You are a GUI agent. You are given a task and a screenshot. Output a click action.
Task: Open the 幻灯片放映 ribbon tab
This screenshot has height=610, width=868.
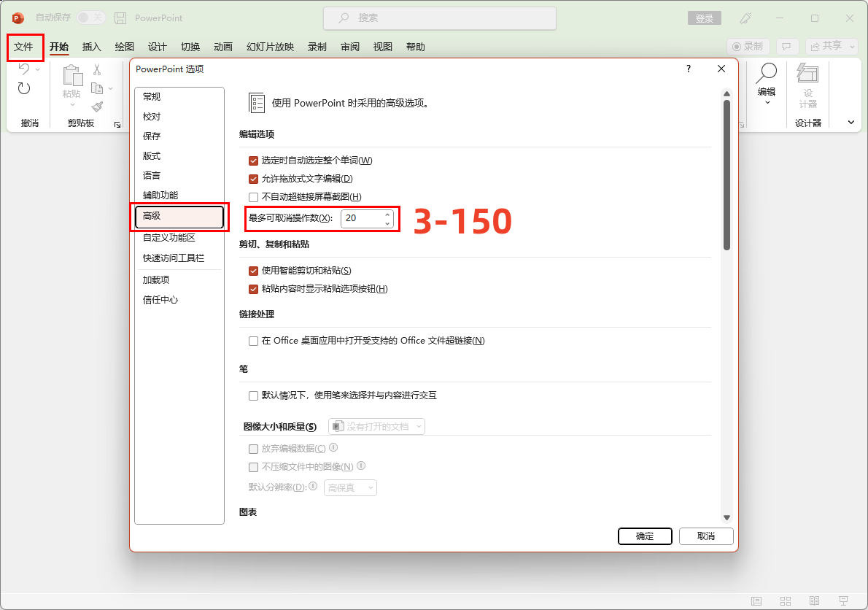(270, 47)
